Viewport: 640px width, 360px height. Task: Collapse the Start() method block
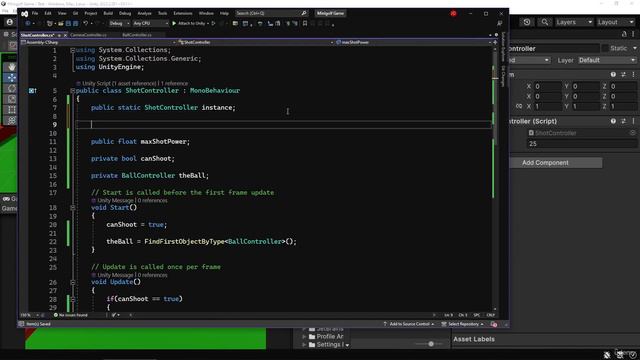[x=72, y=208]
